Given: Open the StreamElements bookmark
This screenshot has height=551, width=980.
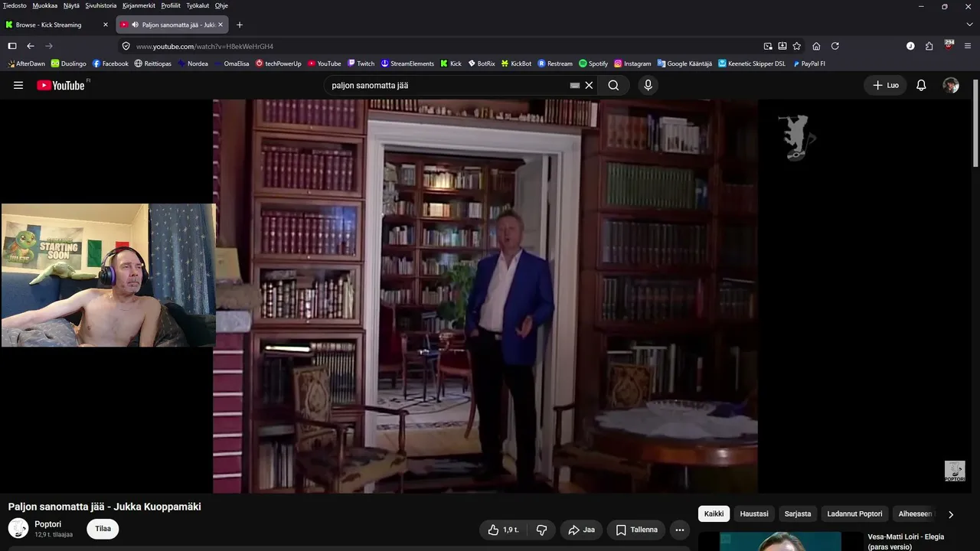Looking at the screenshot, I should click(407, 64).
